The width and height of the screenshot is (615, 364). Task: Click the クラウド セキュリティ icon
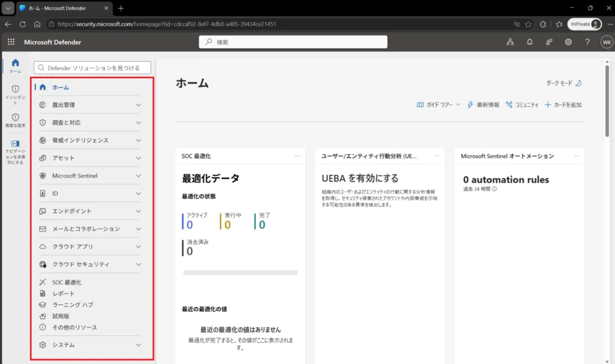click(x=43, y=264)
